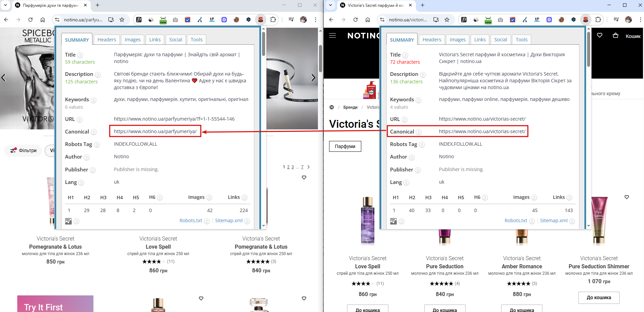Open the tab search dropdown in left browser
The image size is (644, 312).
click(x=5, y=5)
